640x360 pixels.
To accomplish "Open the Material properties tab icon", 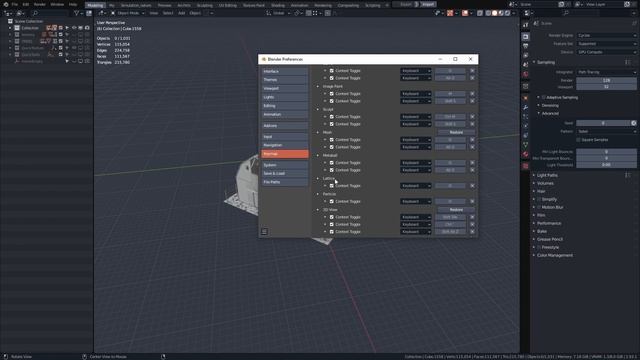I will pos(525,154).
